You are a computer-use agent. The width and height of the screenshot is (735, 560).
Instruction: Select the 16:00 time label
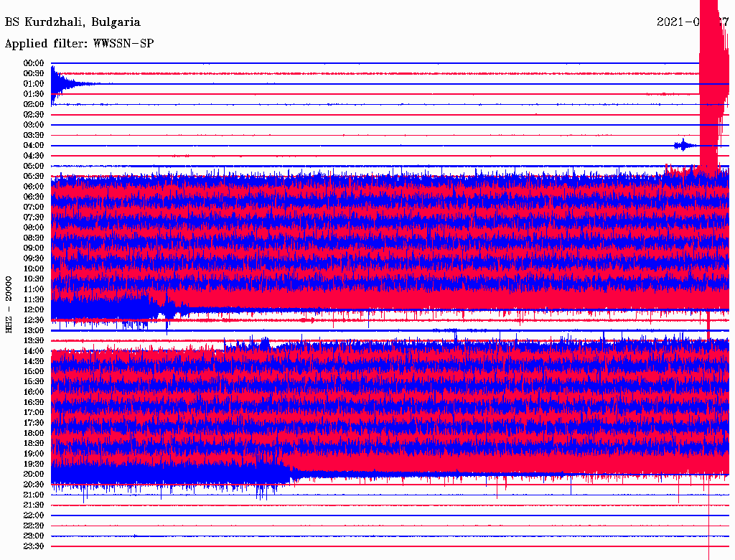coord(34,392)
